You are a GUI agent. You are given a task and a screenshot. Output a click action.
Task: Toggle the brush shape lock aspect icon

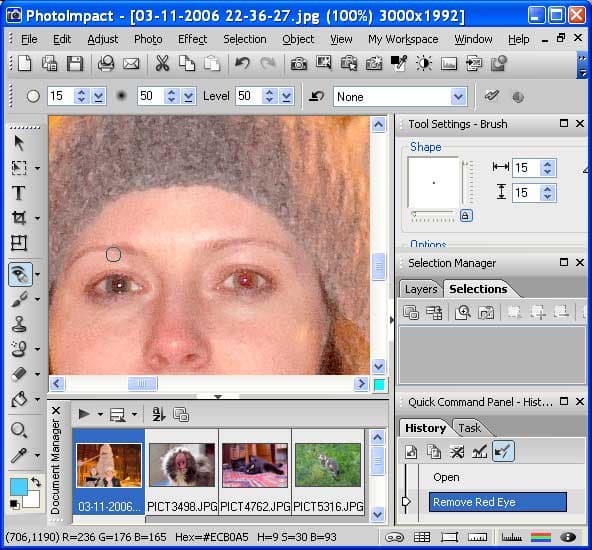pos(466,216)
